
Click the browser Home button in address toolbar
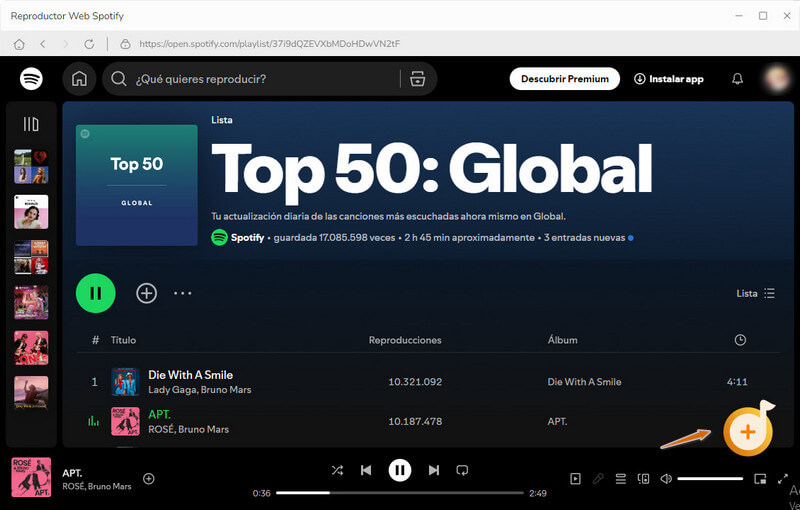[19, 44]
